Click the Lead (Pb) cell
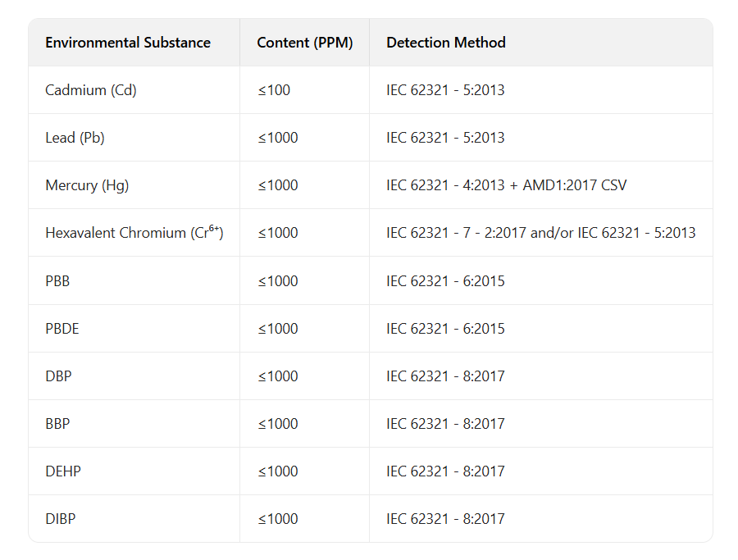The image size is (738, 560). 75,138
